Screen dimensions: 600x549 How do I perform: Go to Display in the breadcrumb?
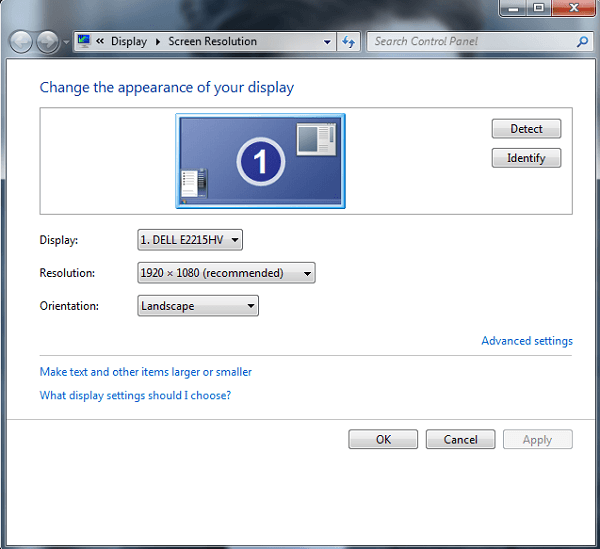coord(128,42)
